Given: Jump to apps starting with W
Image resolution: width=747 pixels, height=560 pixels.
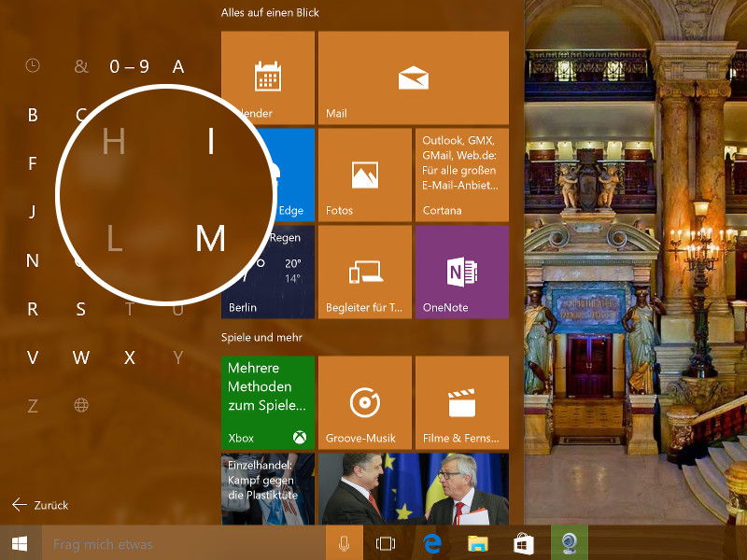Looking at the screenshot, I should [x=81, y=357].
